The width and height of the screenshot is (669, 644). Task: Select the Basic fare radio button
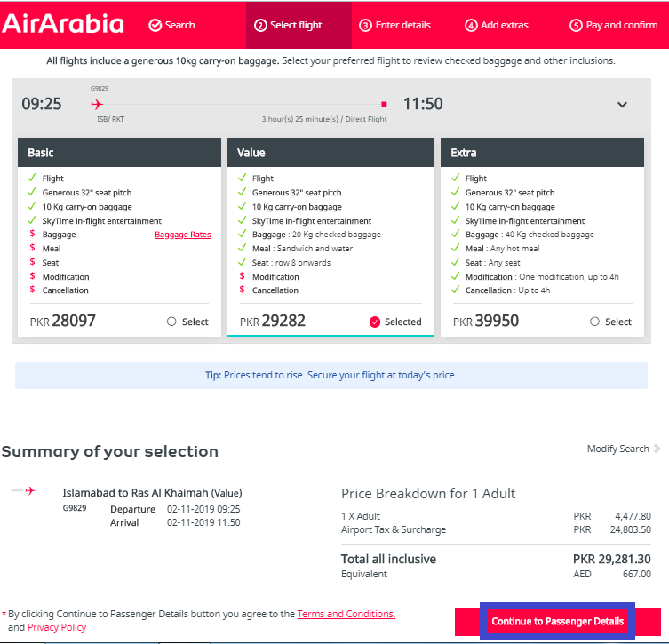[x=171, y=322]
